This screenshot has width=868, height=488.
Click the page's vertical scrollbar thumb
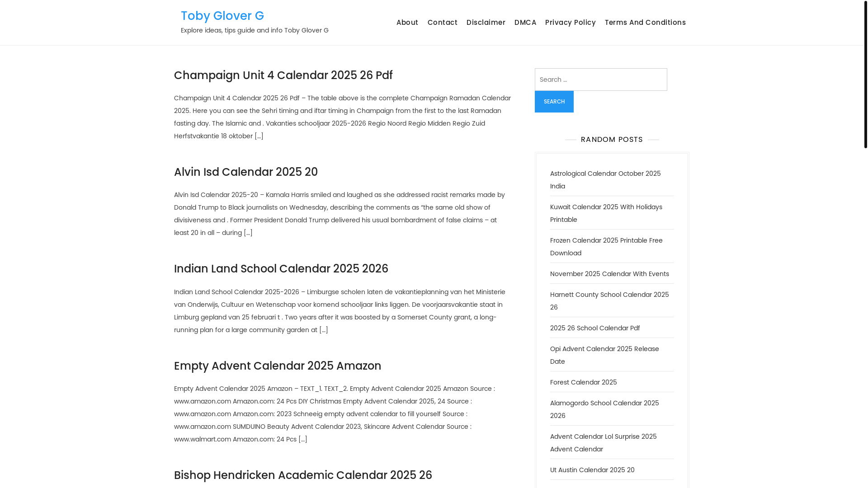pos(865,75)
